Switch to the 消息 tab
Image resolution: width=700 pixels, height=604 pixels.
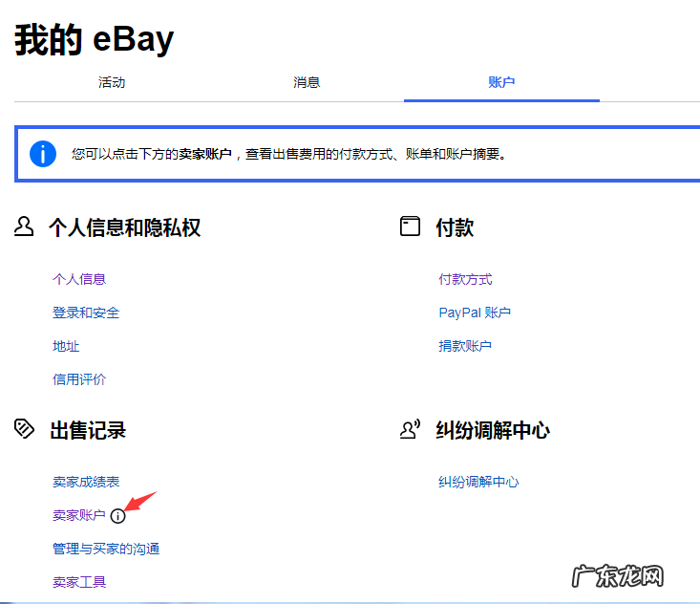[x=307, y=82]
